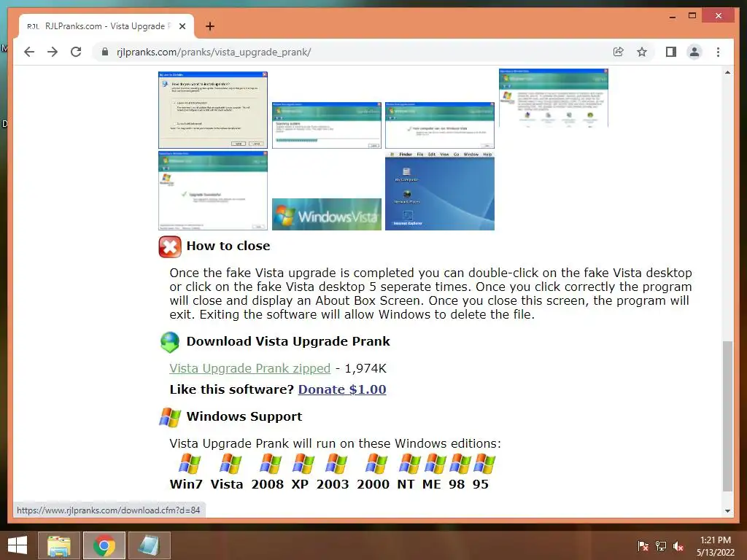Viewport: 747px width, 560px height.
Task: Click the 'How to close' heading
Action: pyautogui.click(x=228, y=246)
